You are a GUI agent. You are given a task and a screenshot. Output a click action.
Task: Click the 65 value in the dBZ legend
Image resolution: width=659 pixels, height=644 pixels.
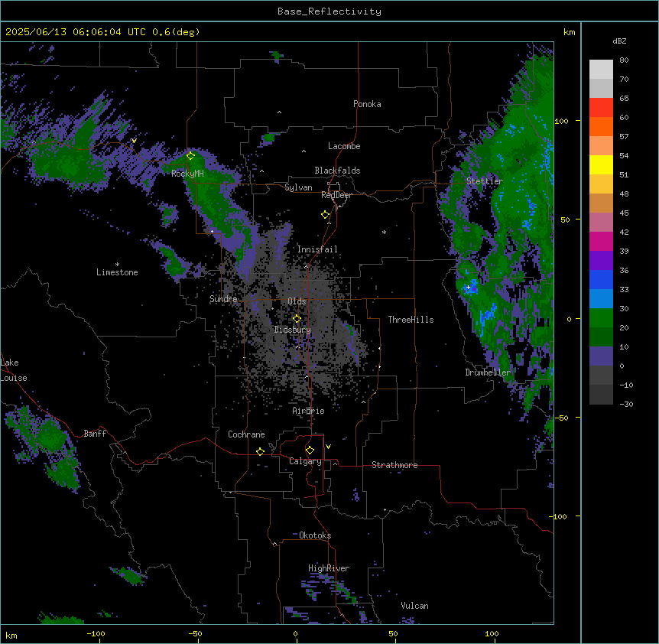click(x=624, y=99)
